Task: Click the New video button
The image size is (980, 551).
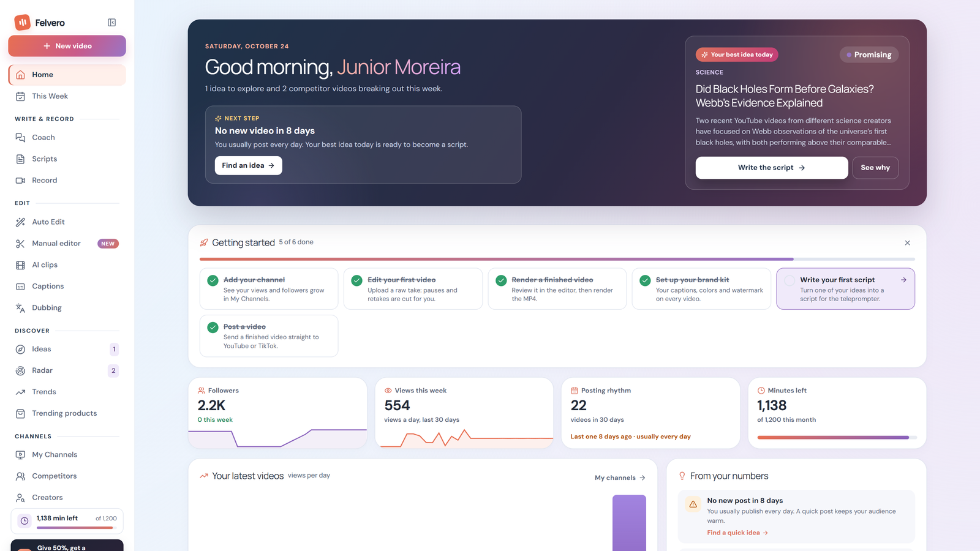Action: [x=67, y=46]
